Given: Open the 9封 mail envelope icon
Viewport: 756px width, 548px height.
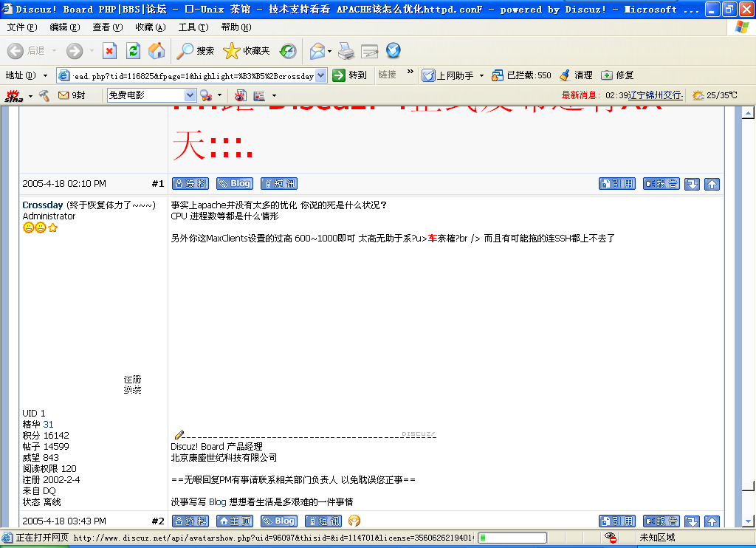Looking at the screenshot, I should tap(63, 95).
